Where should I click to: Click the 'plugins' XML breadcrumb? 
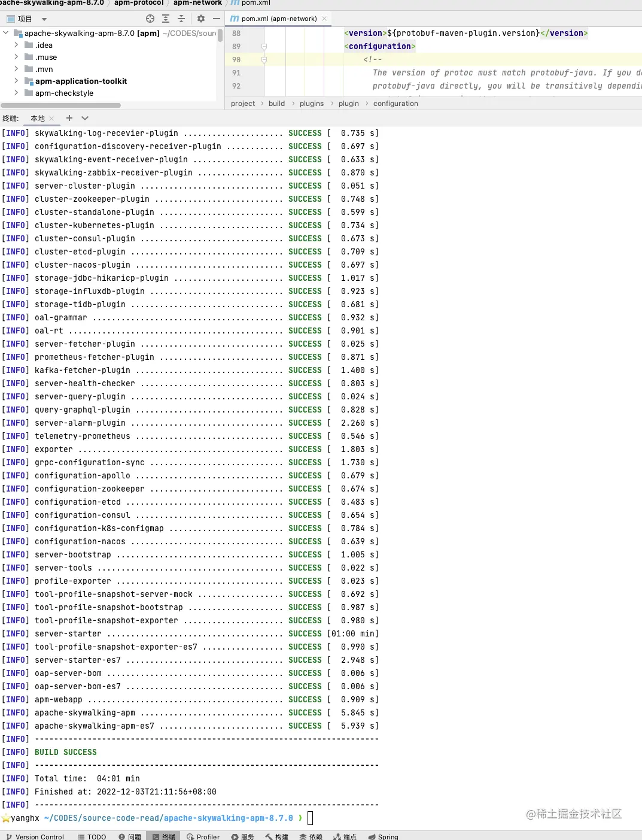(x=312, y=104)
